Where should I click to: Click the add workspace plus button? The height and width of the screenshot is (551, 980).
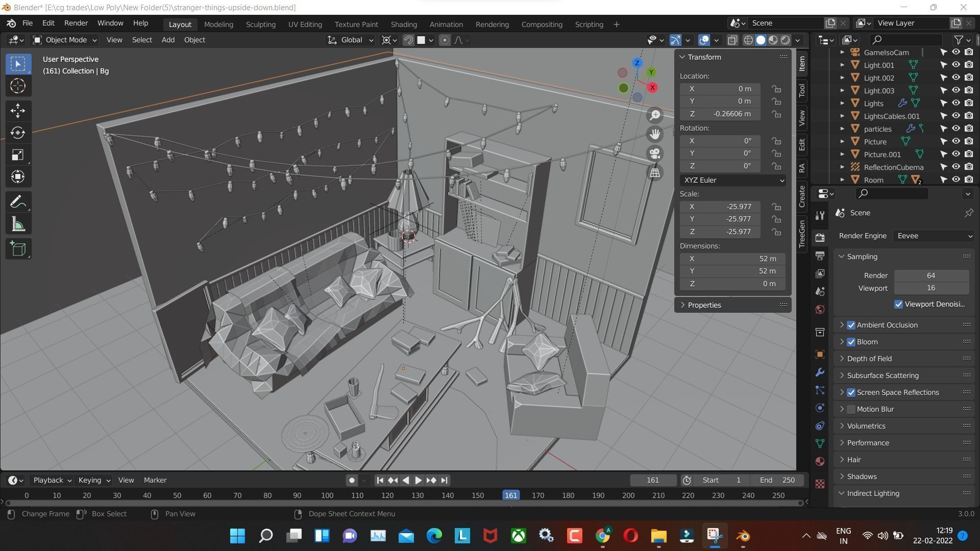(x=617, y=24)
